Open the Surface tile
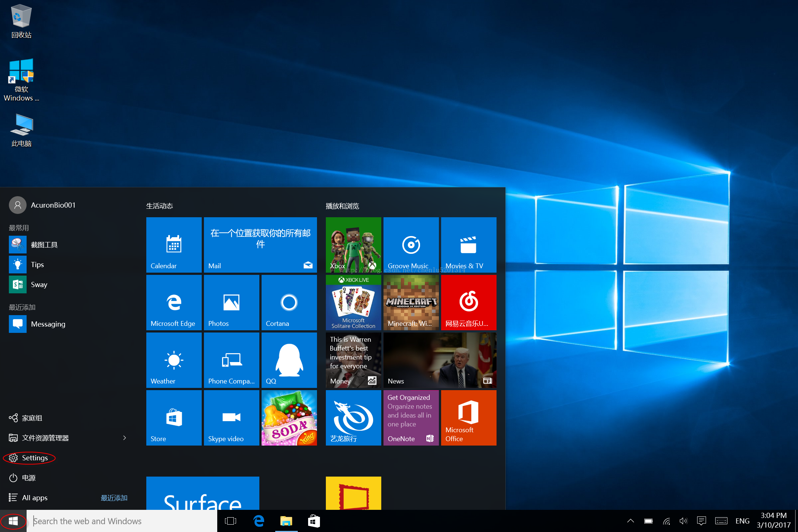This screenshot has width=798, height=532. tap(203, 493)
